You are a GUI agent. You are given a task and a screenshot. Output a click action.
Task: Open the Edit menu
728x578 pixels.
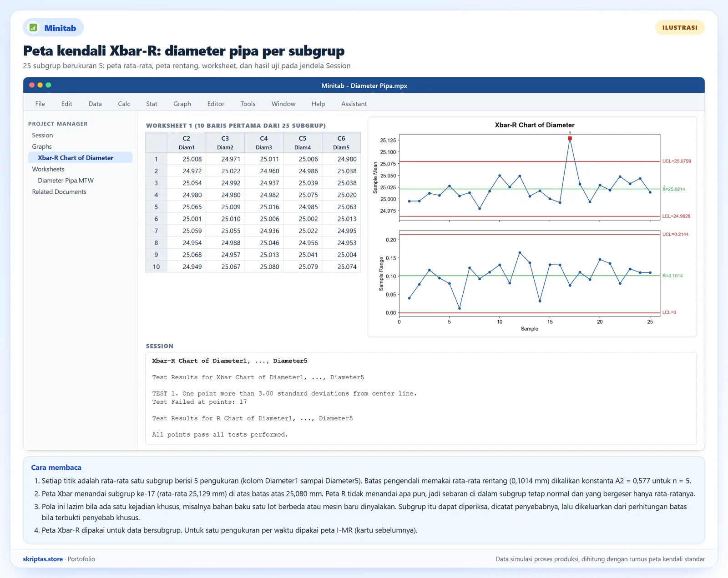tap(66, 104)
